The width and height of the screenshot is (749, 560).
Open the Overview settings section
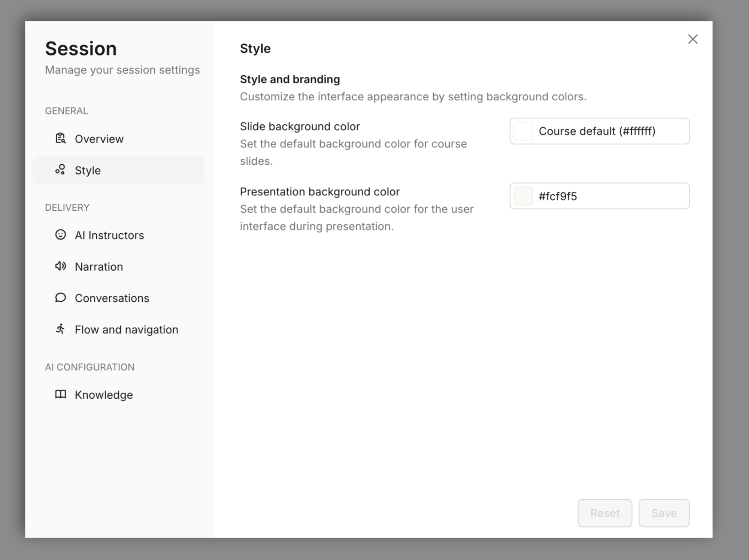[x=99, y=139]
